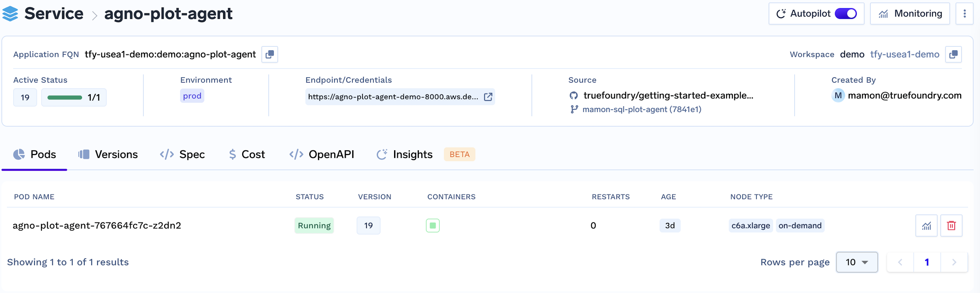Click the CONTAINERS column header
Screen dimensions: 980x293
pyautogui.click(x=451, y=197)
